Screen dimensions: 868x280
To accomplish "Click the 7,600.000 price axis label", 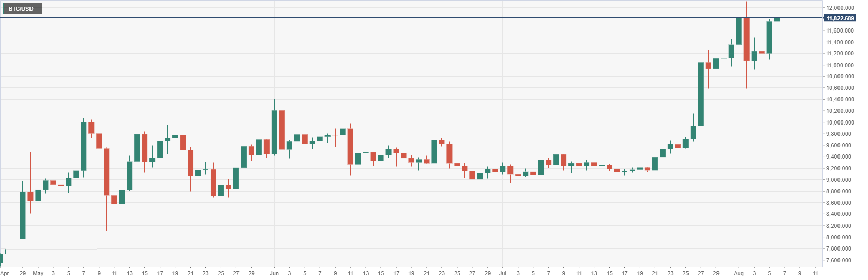I will (x=840, y=260).
